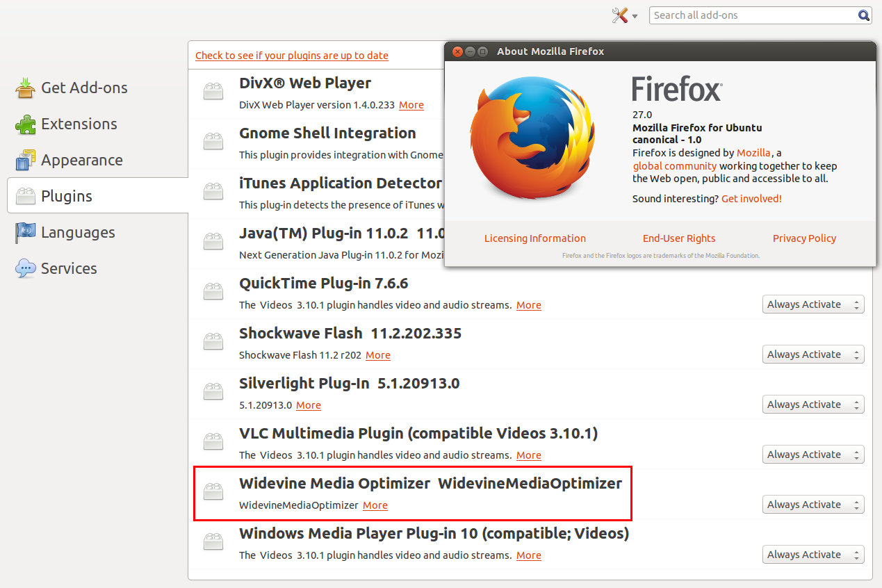Screen dimensions: 882x588
Task: Minimize the About Mozilla Firefox window
Action: coord(470,51)
